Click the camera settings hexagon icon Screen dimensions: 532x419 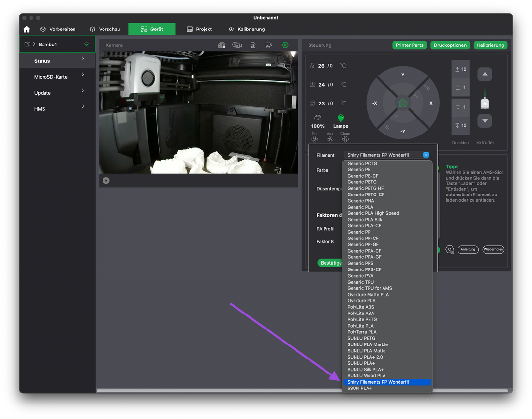point(285,45)
